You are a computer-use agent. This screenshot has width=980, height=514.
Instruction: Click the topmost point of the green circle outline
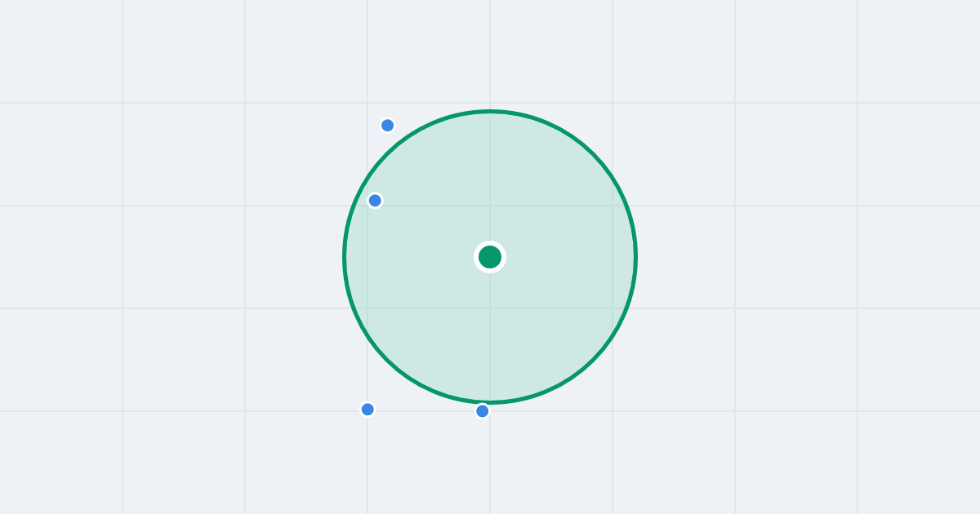tap(490, 111)
